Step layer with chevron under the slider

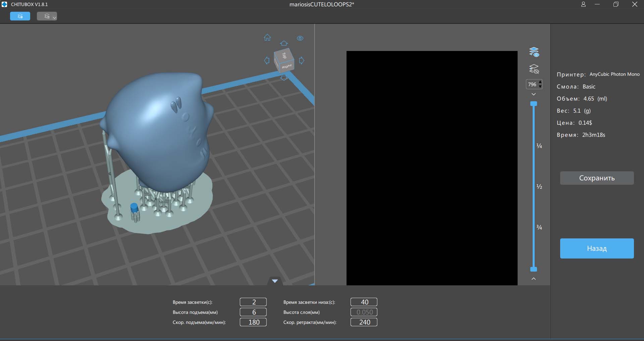click(534, 279)
